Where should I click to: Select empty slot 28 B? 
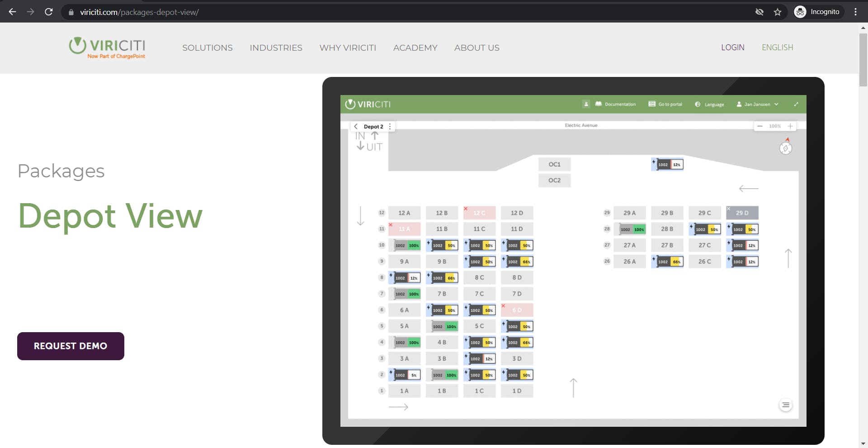pos(667,229)
